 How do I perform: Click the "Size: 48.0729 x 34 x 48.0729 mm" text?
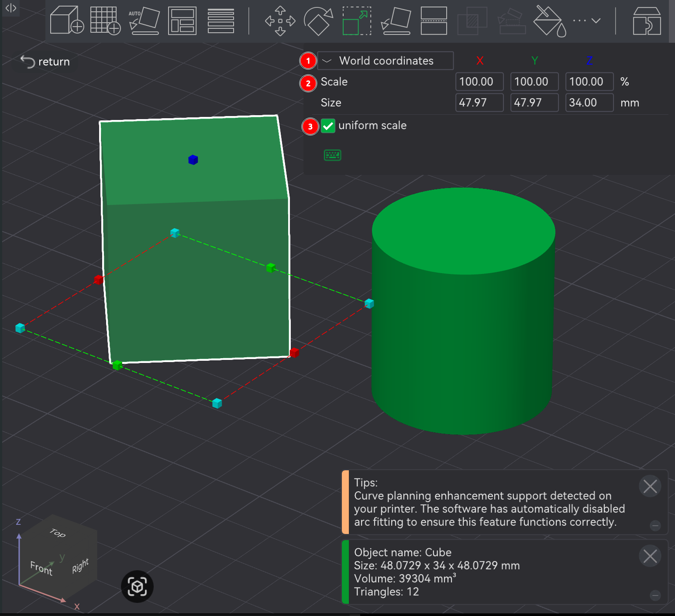437,565
